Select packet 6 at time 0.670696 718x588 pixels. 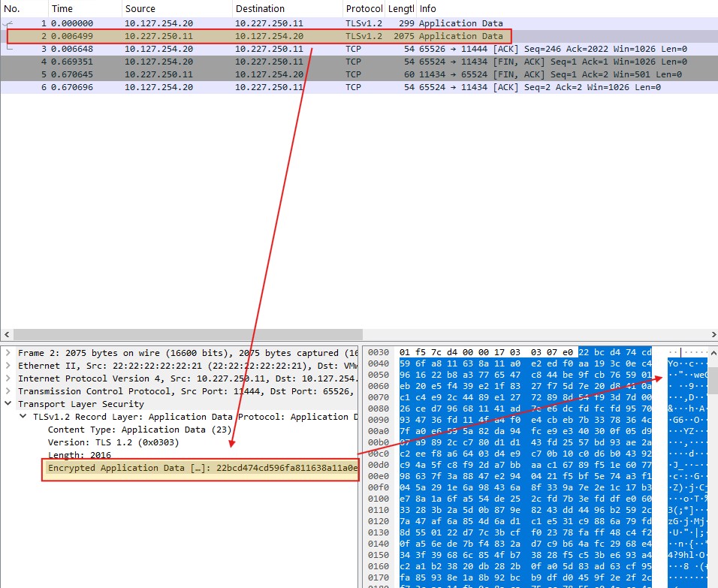(x=359, y=87)
